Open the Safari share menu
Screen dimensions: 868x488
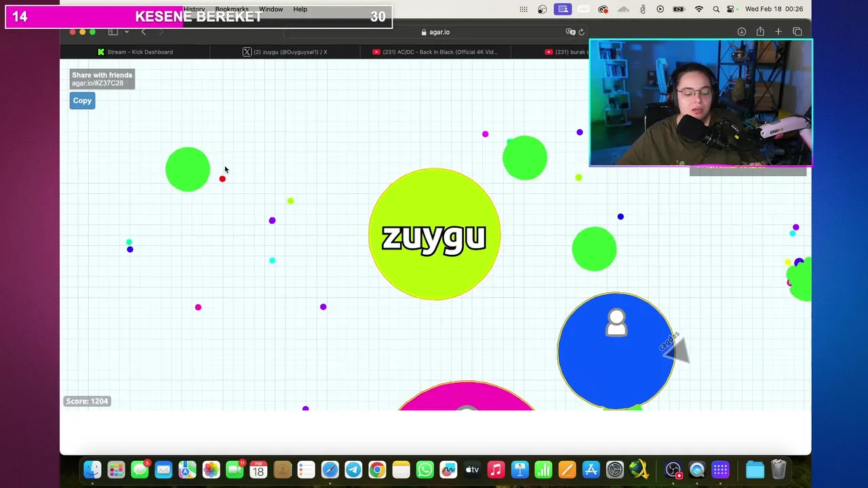click(760, 32)
